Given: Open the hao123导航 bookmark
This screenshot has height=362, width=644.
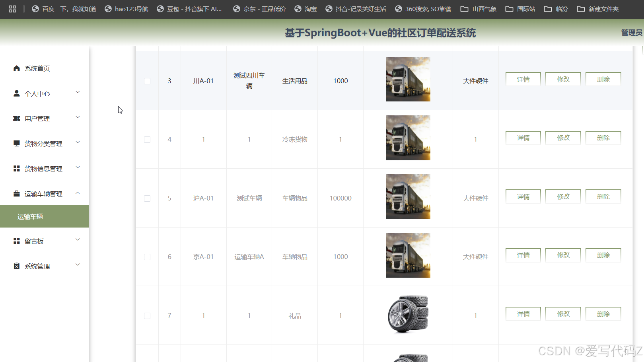Looking at the screenshot, I should (x=126, y=9).
